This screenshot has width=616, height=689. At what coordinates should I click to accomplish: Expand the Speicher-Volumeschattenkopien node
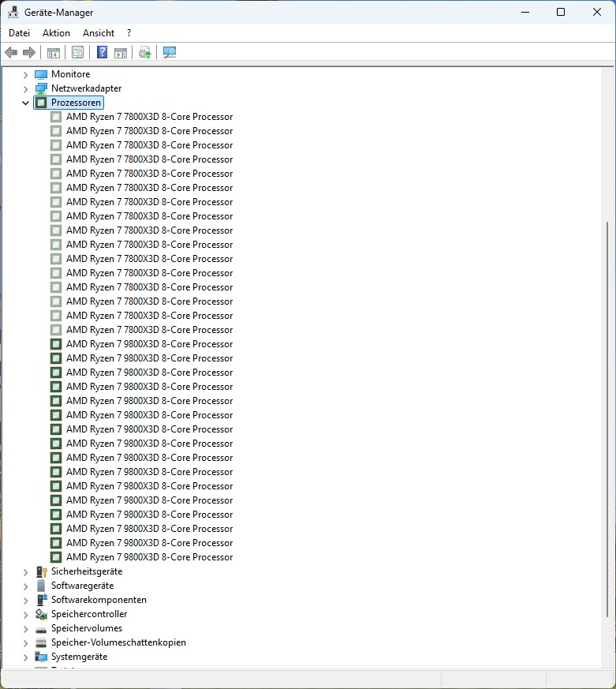[25, 643]
